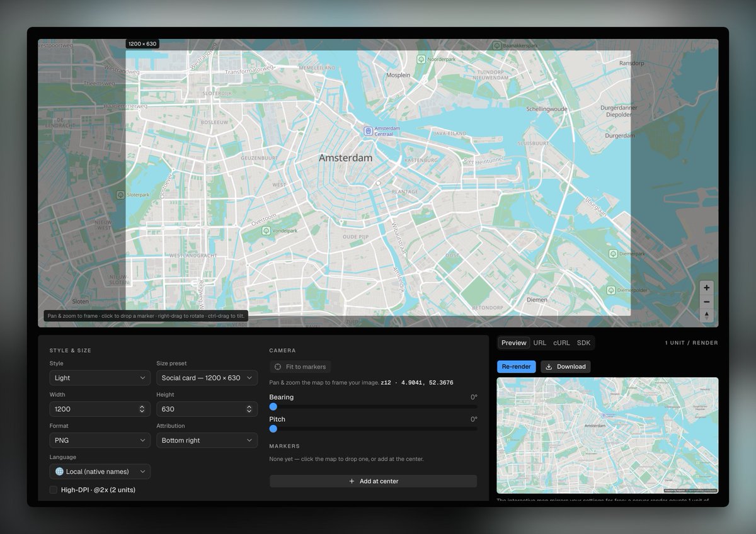
Task: Switch to the URL tab
Action: [x=540, y=343]
